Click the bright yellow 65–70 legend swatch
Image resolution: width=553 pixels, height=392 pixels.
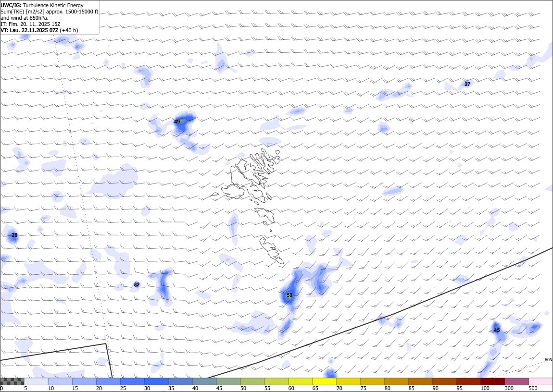[324, 381]
